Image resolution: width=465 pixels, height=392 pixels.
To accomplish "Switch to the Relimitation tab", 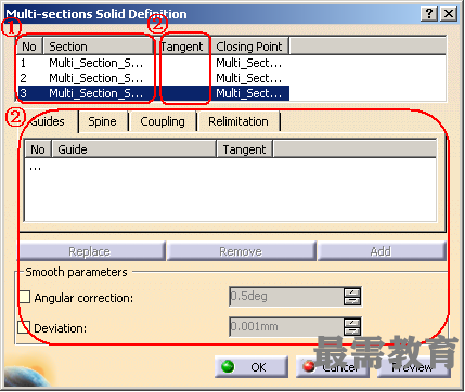I will 238,122.
